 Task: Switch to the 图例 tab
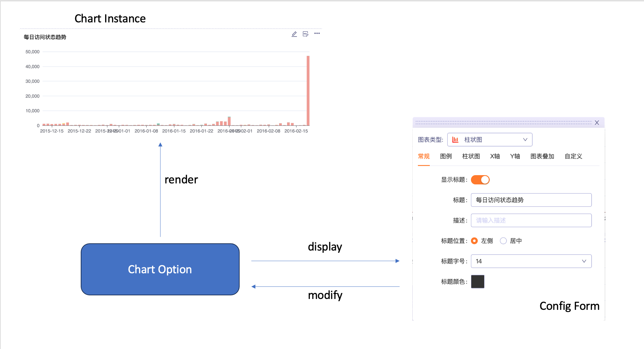(x=446, y=156)
